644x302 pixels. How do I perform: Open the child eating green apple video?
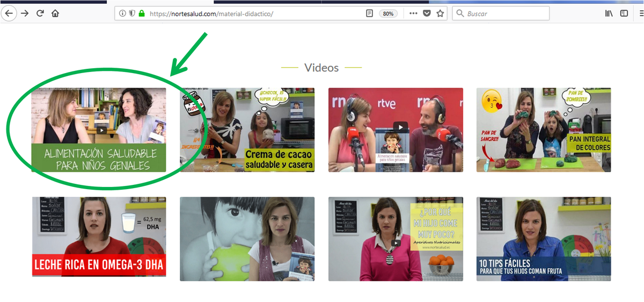(x=247, y=239)
